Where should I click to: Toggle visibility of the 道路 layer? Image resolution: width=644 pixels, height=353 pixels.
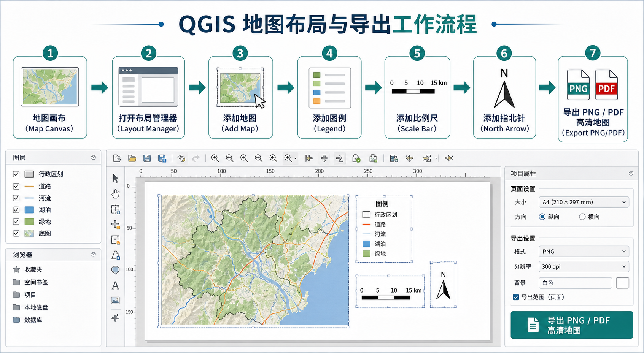coord(16,186)
